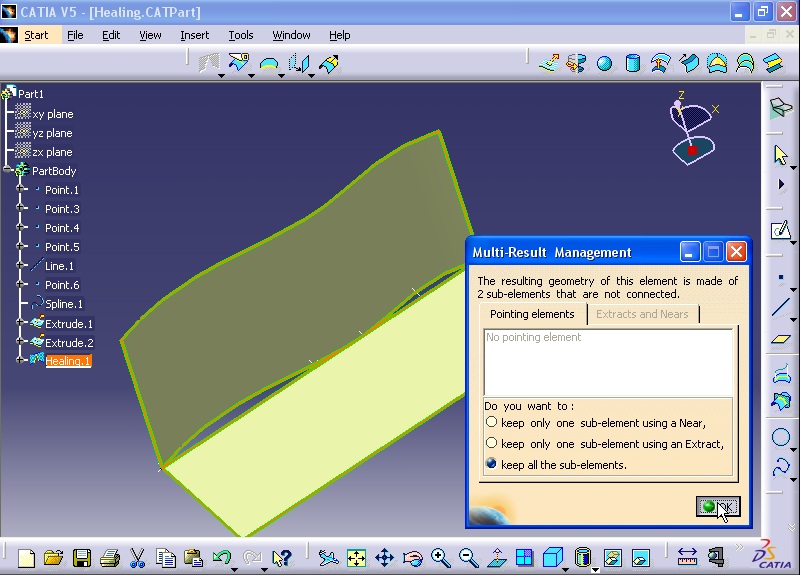This screenshot has height=583, width=801.
Task: Click the Isometric View cube icon
Action: tap(553, 557)
